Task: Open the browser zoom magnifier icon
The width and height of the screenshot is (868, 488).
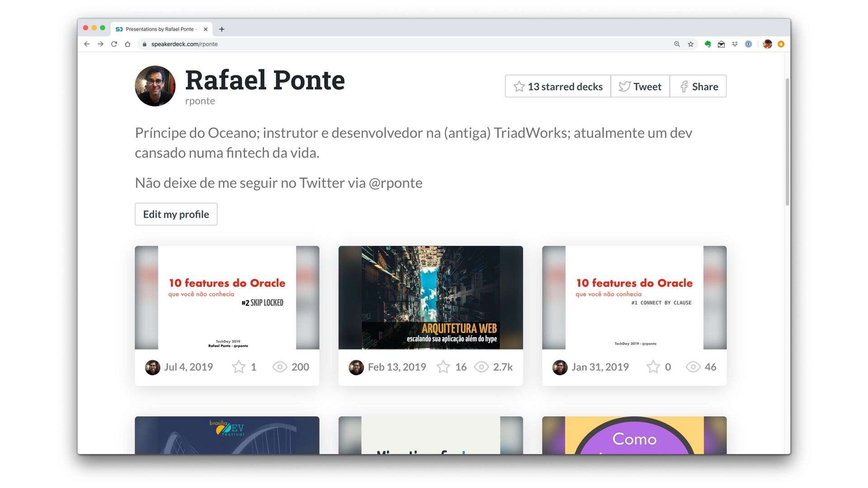Action: [677, 44]
